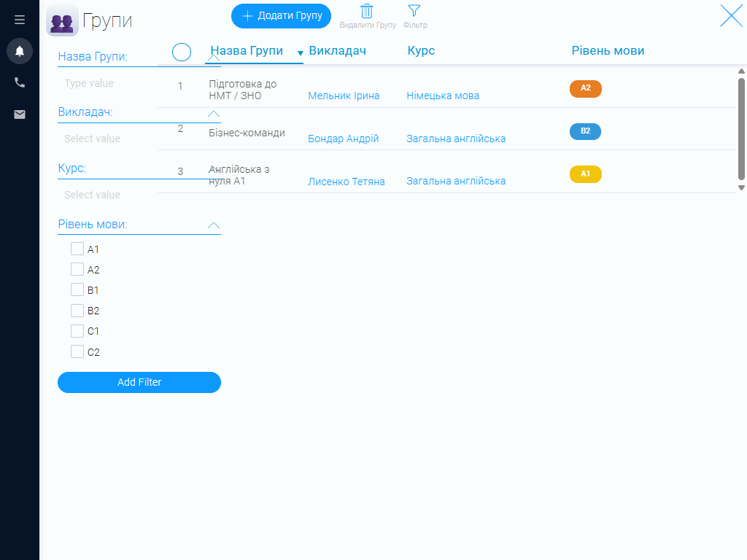
Task: Click the sort arrow beside Назва Групи column
Action: [300, 53]
